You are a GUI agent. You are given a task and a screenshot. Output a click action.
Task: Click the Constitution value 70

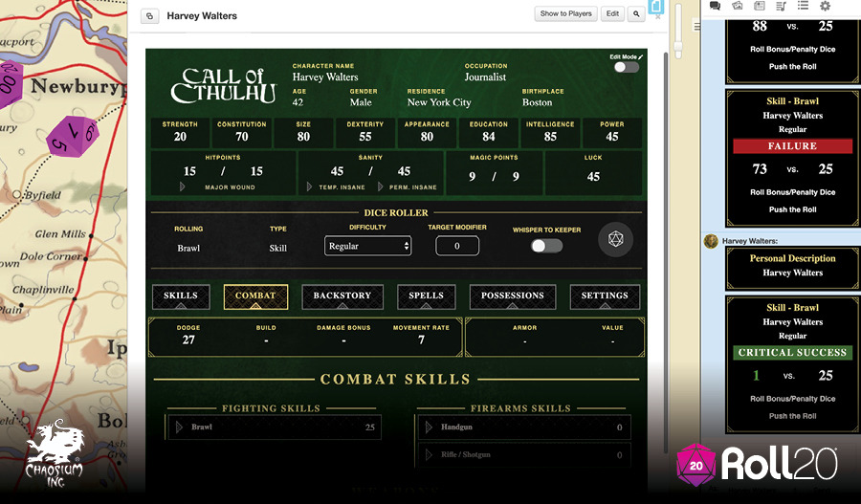[x=242, y=137]
